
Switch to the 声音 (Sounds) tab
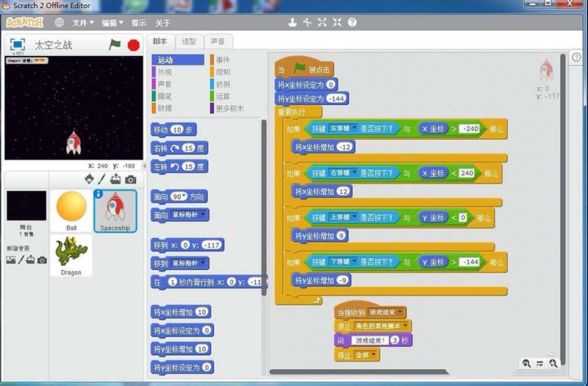tap(218, 42)
